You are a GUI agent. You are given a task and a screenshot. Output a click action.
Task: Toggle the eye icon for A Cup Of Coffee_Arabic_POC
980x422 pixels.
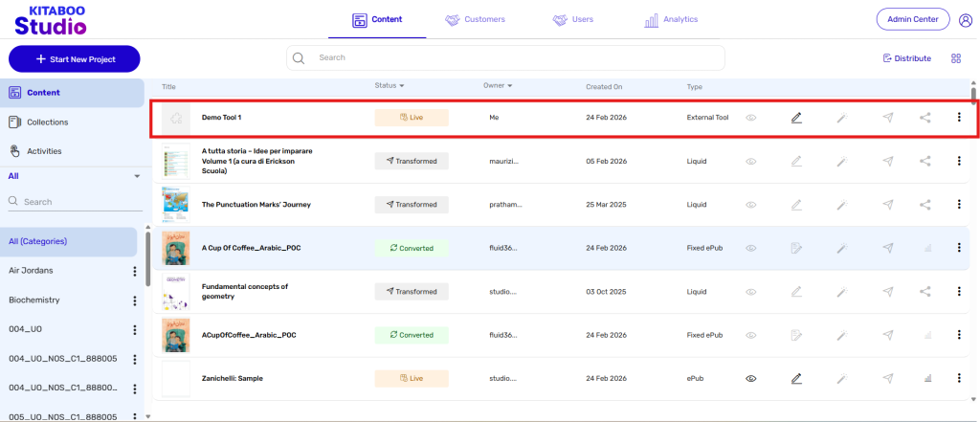click(751, 248)
